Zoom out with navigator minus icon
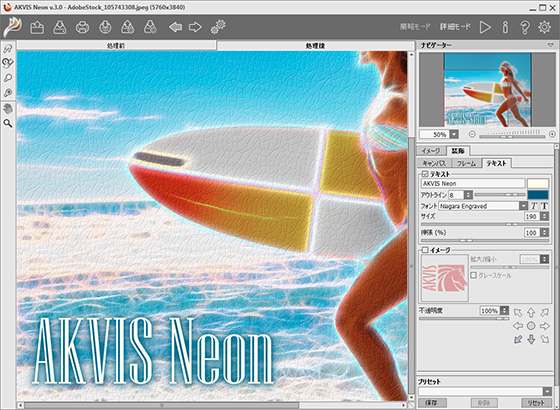Viewport: 560px width, 410px height. (472, 134)
